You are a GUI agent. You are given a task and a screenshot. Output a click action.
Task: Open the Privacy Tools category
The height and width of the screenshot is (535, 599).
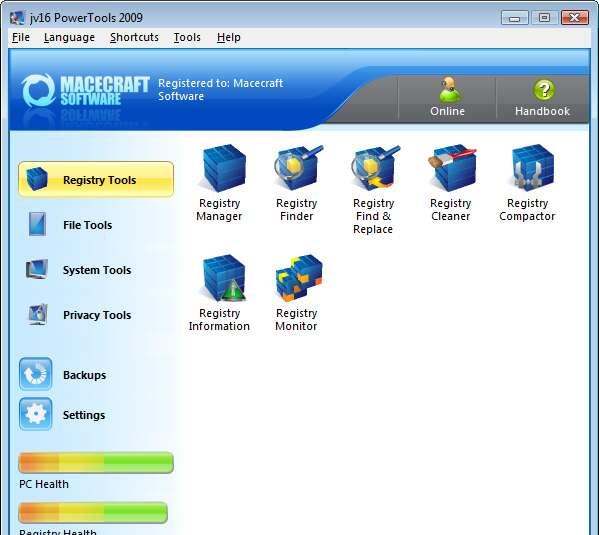[x=79, y=315]
